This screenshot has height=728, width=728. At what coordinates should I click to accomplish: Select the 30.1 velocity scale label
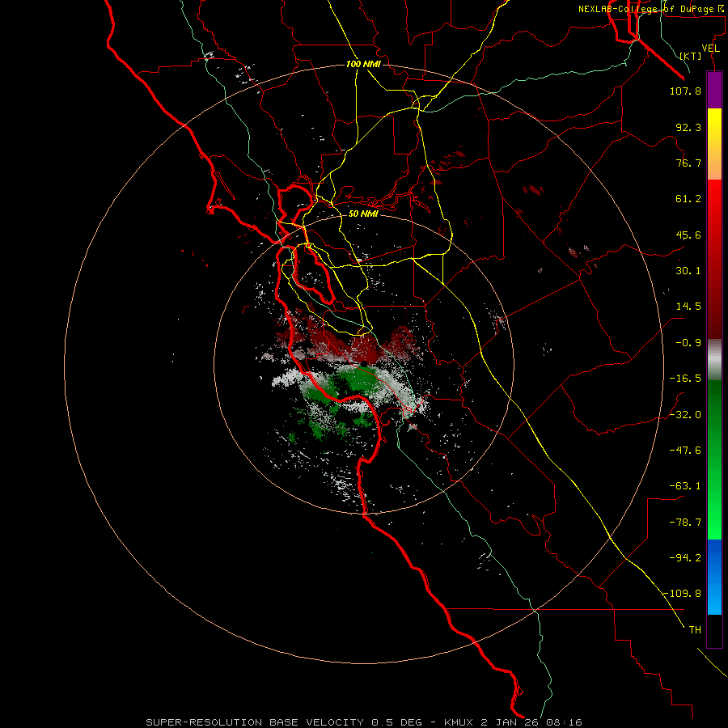point(688,271)
